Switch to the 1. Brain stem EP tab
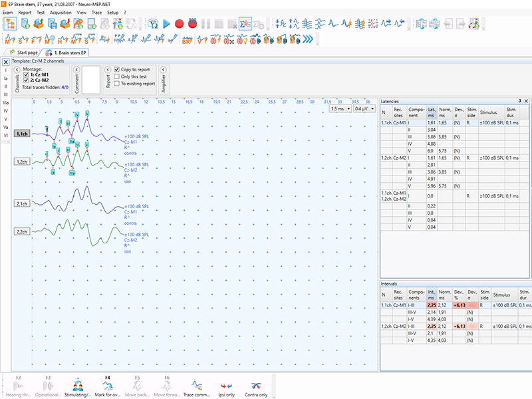The height and width of the screenshot is (399, 532). (x=66, y=53)
